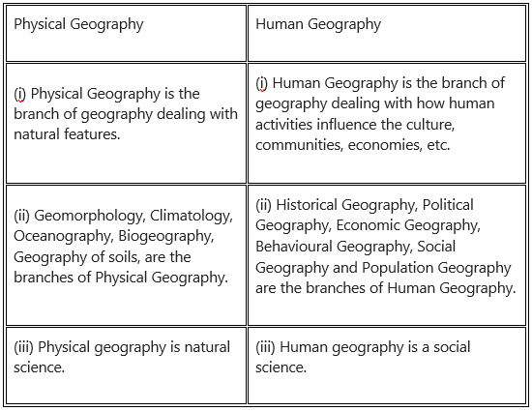Click the words Population Geography
Viewport: 532px width, 411px height.
point(436,268)
